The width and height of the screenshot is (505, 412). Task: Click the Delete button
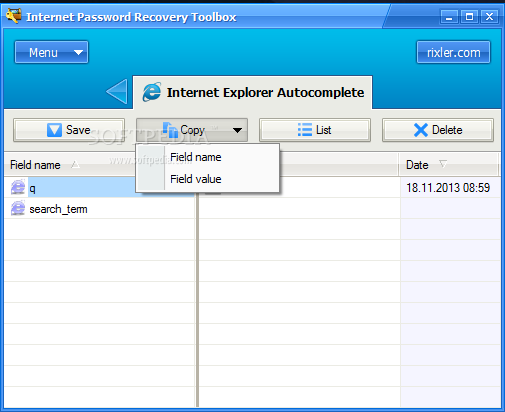click(x=438, y=130)
